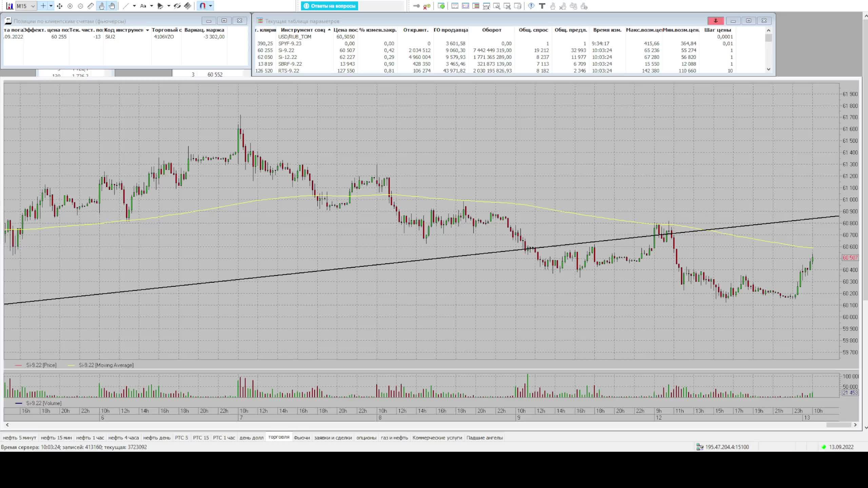The height and width of the screenshot is (488, 868).
Task: Click the purple dotted chart window icon
Action: click(466, 6)
